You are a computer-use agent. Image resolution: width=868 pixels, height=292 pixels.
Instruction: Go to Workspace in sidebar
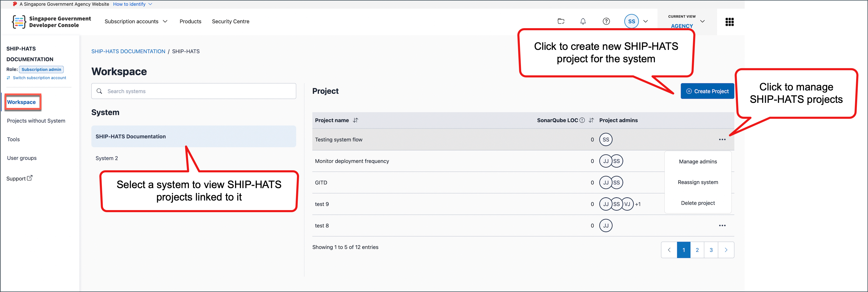click(21, 102)
